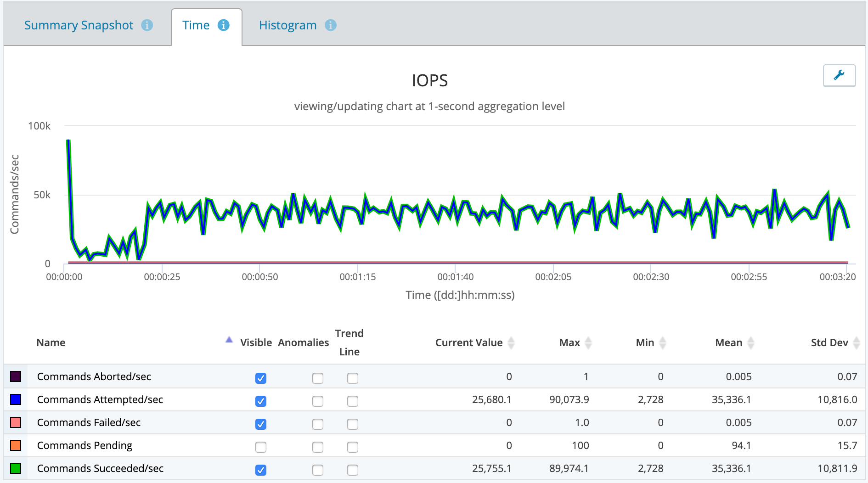868x483 pixels.
Task: Click the Time ([dd:]hh:mm:ss) axis label
Action: [460, 295]
